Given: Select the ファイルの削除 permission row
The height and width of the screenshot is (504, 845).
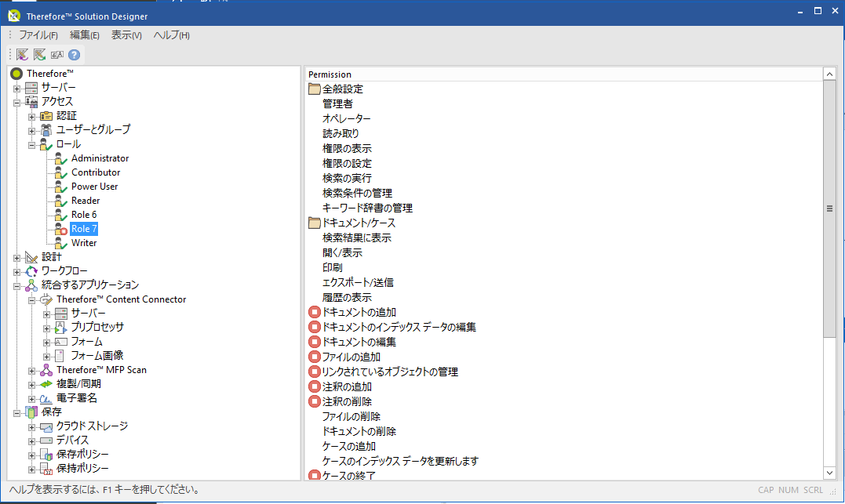Looking at the screenshot, I should (x=351, y=416).
